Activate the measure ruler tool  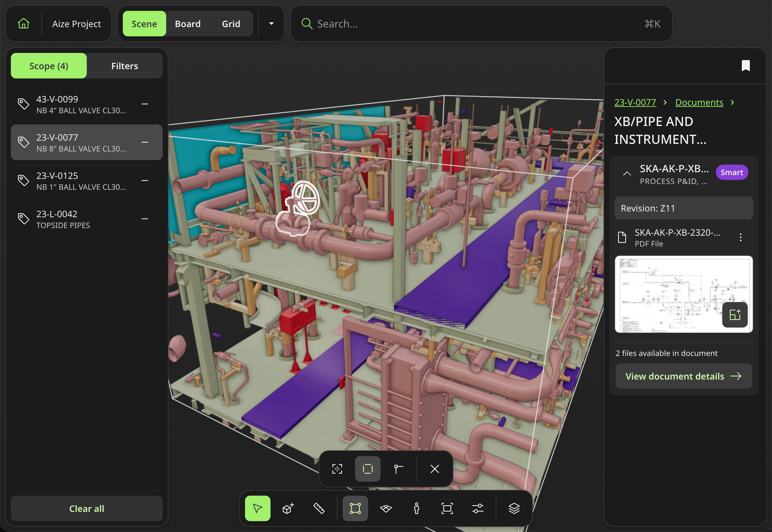pyautogui.click(x=319, y=508)
